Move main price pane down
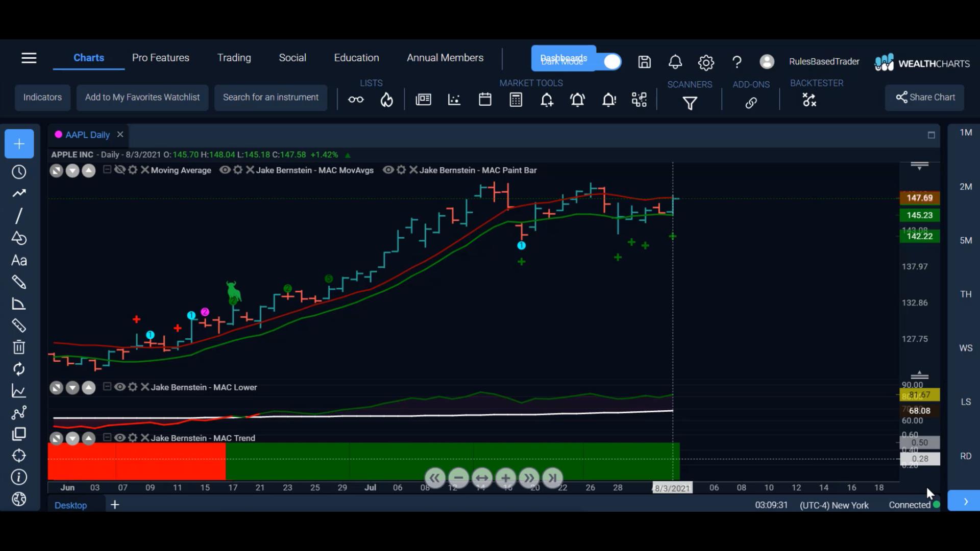 click(72, 171)
